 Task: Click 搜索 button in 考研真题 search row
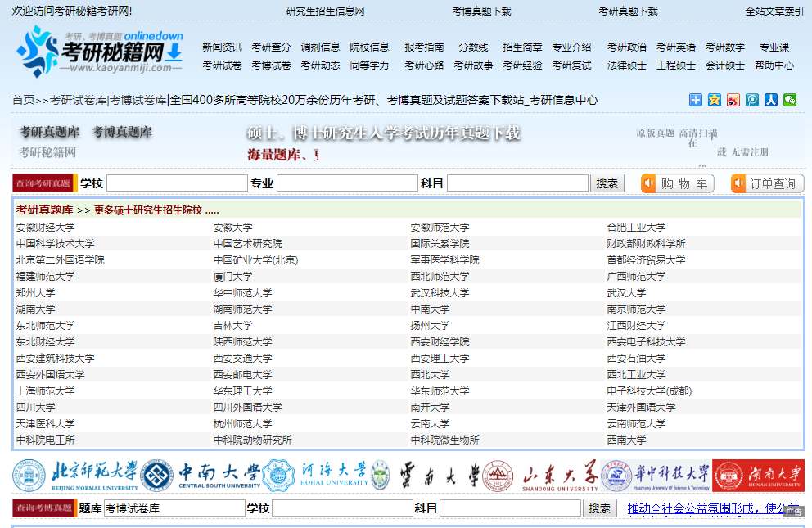(x=607, y=183)
